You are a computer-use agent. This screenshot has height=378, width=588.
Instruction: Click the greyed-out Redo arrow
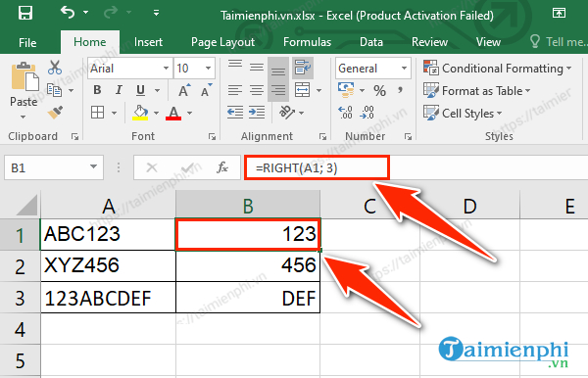coord(111,13)
